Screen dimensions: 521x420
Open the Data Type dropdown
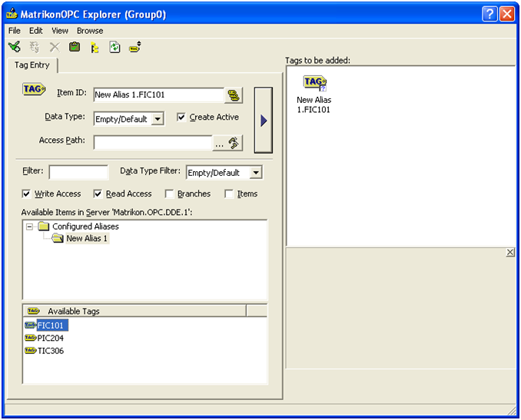pos(158,119)
